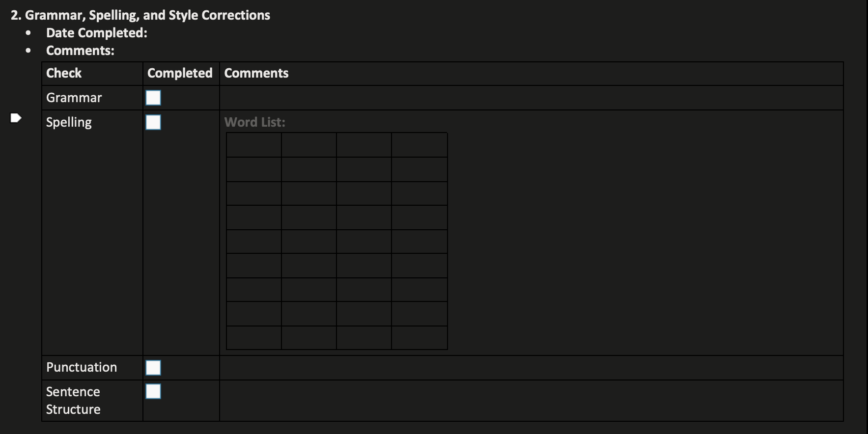
Task: Place cursor after Comments bullet label
Action: [116, 51]
